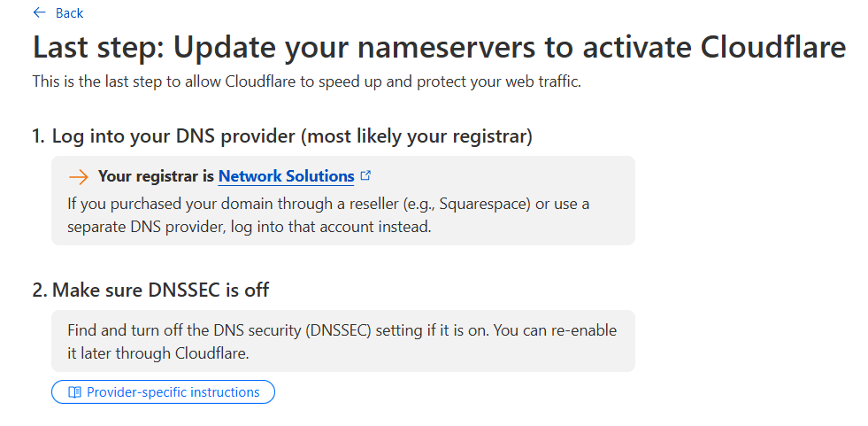Click the subtitle about speeding up web traffic

click(x=307, y=82)
